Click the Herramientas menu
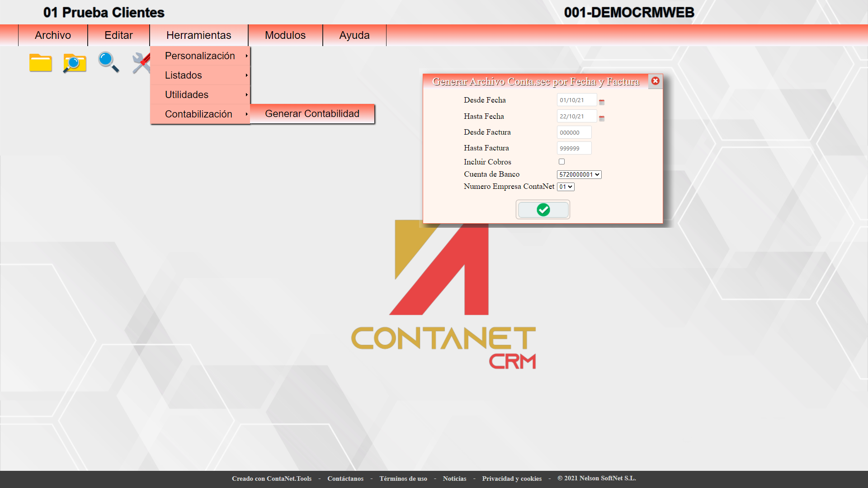Screen dimensions: 868x488 pyautogui.click(x=199, y=35)
